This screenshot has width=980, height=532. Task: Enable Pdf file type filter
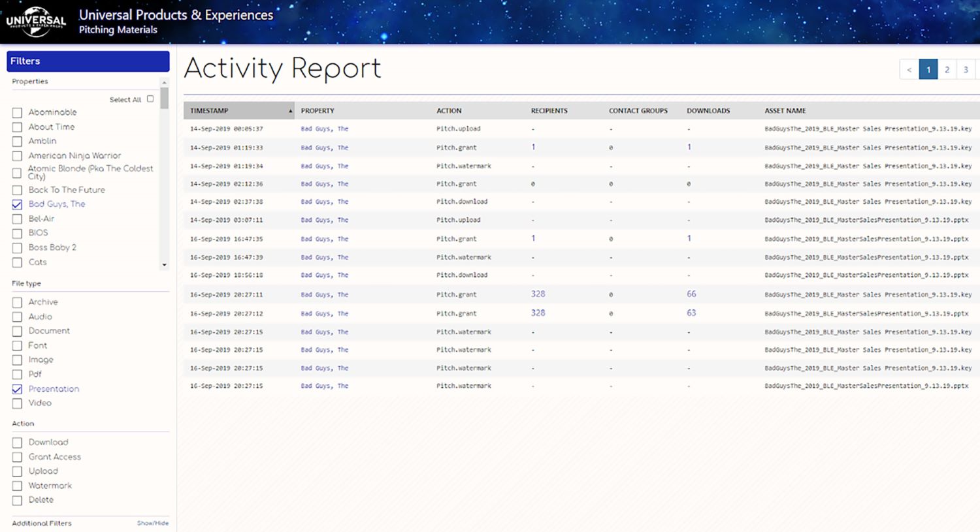17,375
